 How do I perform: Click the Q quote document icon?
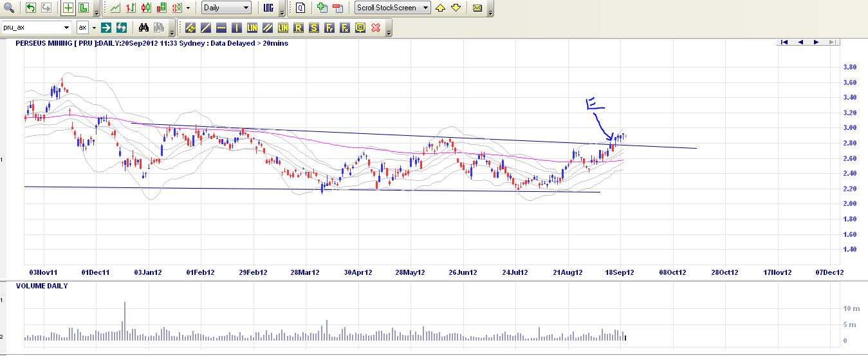tap(300, 8)
